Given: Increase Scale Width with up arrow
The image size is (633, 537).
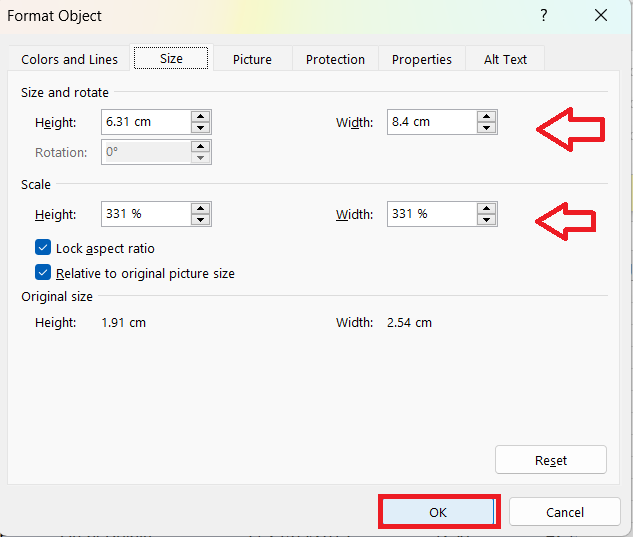Looking at the screenshot, I should [486, 209].
